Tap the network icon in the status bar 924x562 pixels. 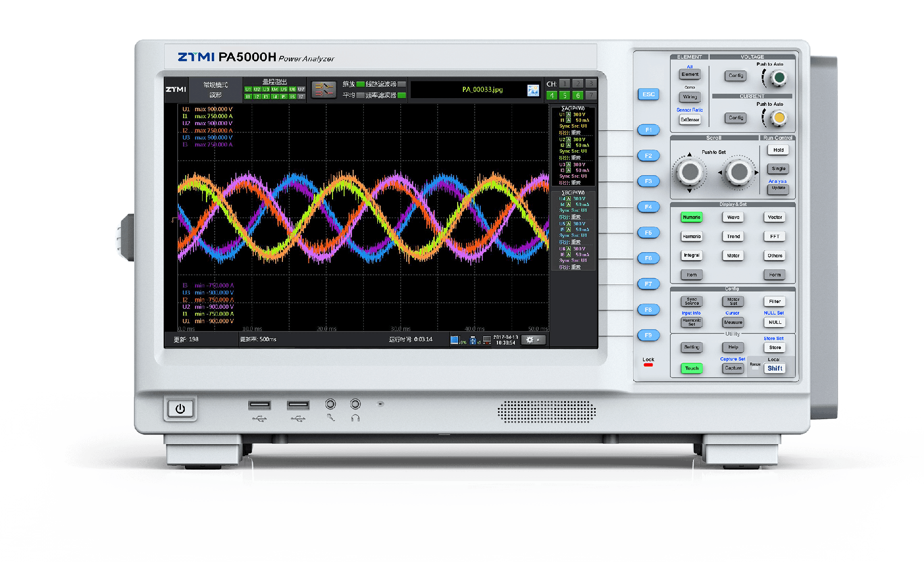tap(487, 340)
